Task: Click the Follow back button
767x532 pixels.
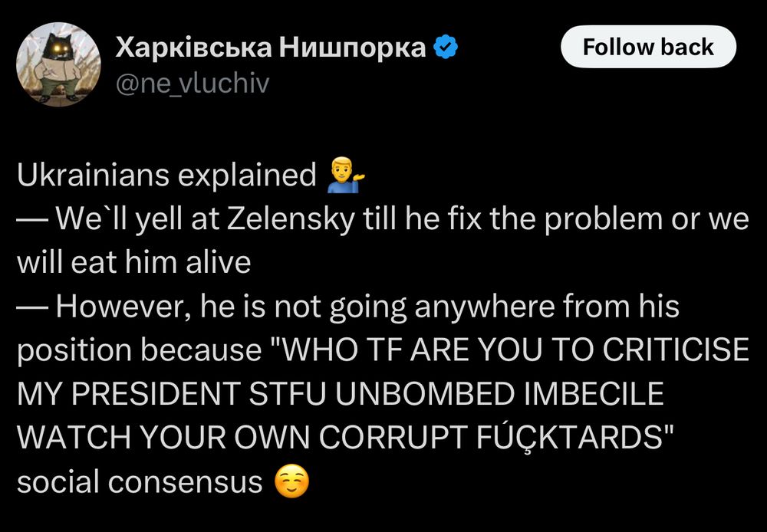Action: coord(648,47)
